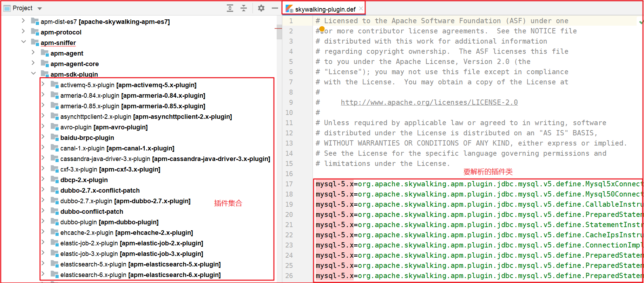
Task: Click cxf-3.x-plugin folder icon
Action: click(54, 169)
